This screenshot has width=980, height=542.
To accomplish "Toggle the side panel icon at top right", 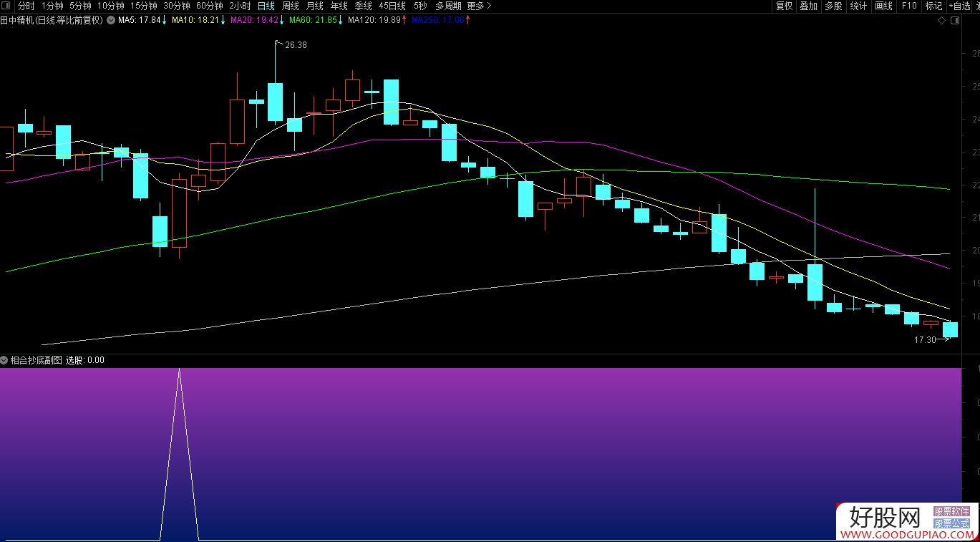I will (954, 21).
